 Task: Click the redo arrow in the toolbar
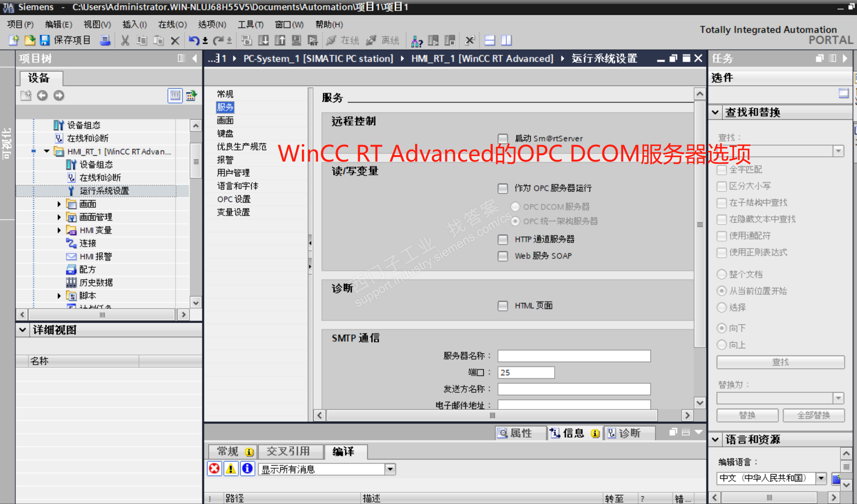coord(218,41)
